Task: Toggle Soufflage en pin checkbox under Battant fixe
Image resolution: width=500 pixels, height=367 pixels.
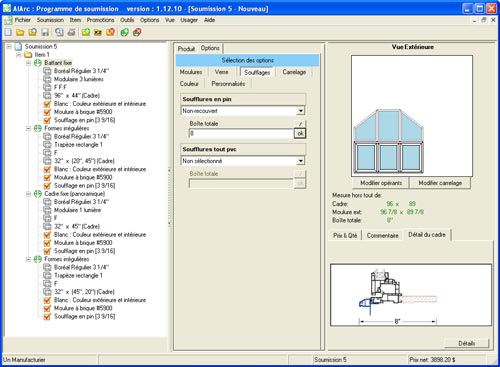Action: [x=47, y=120]
